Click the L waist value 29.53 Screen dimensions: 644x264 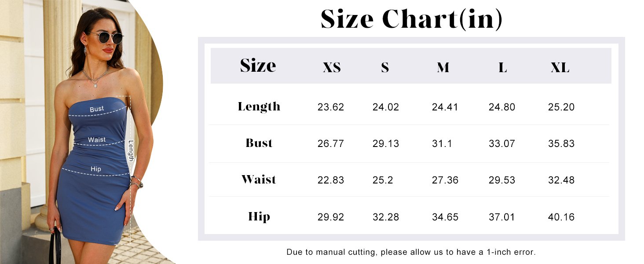[502, 180]
